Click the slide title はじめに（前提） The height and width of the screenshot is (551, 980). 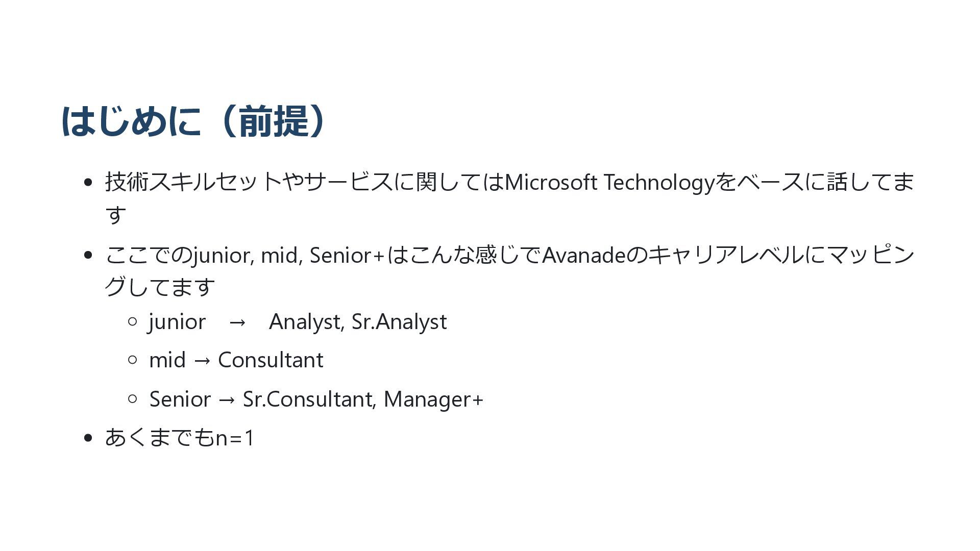pos(194,121)
